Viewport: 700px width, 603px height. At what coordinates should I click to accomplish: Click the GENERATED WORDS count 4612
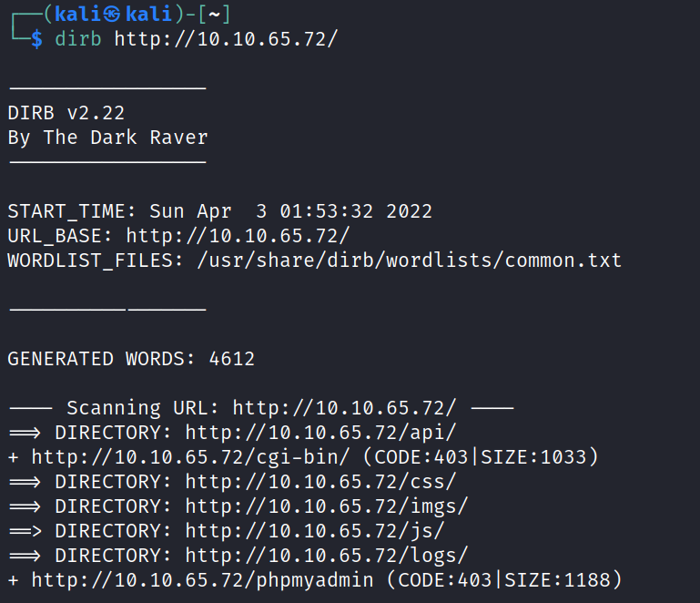coord(232,359)
